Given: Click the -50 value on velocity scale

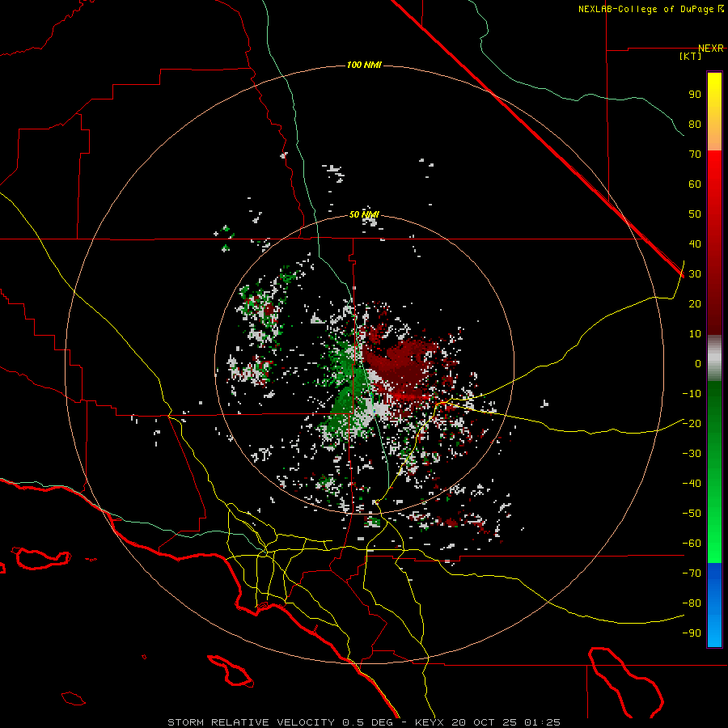Looking at the screenshot, I should click(x=692, y=514).
